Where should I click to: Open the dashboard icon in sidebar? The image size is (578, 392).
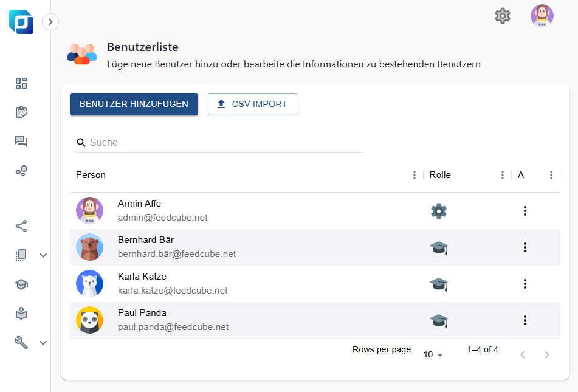click(x=21, y=83)
